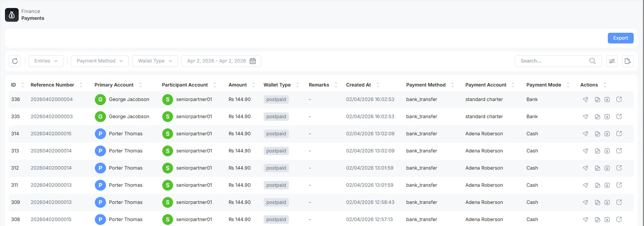Viewport: 644px width, 226px height.
Task: Click the blue Export button
Action: [620, 38]
